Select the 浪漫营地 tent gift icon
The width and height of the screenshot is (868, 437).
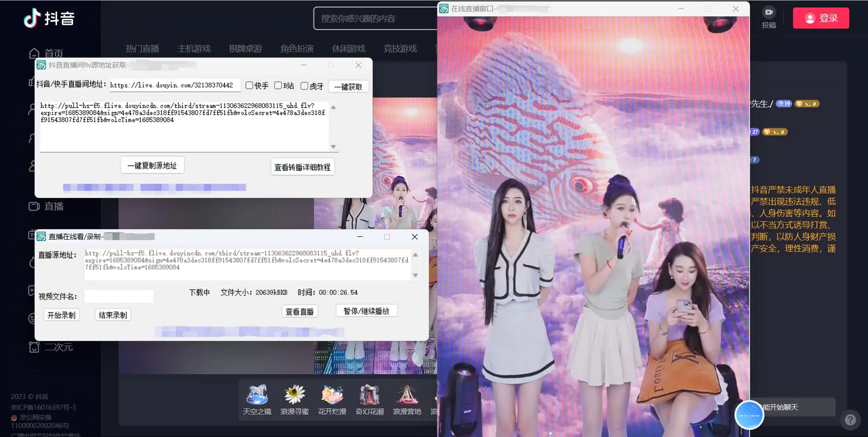click(407, 395)
